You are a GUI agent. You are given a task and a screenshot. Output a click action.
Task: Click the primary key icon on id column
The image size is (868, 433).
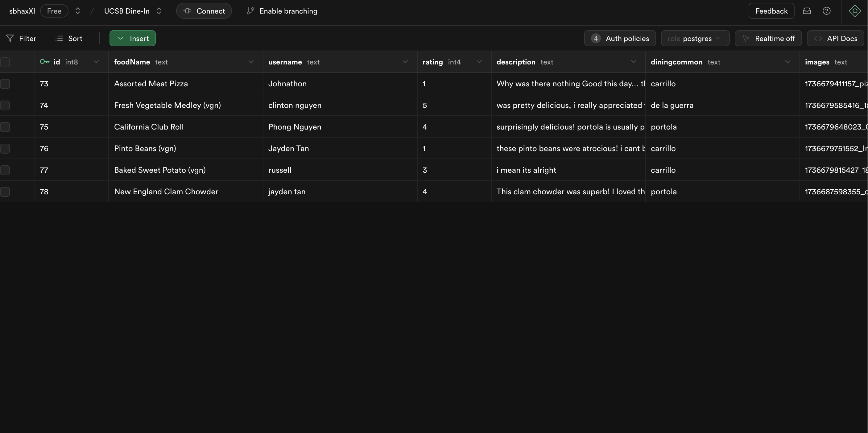coord(44,62)
